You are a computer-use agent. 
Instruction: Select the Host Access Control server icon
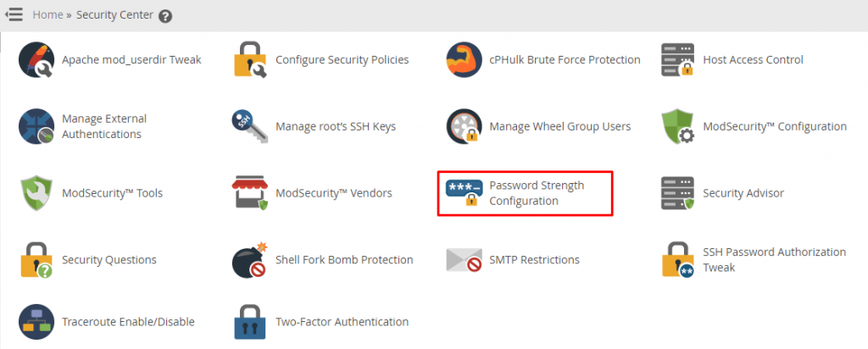pyautogui.click(x=677, y=60)
